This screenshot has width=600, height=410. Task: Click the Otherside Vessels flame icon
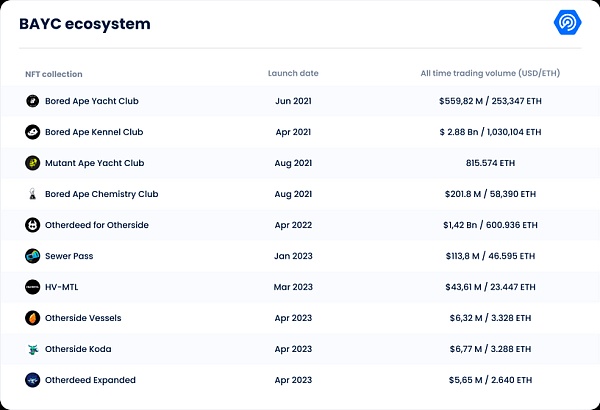pos(33,318)
